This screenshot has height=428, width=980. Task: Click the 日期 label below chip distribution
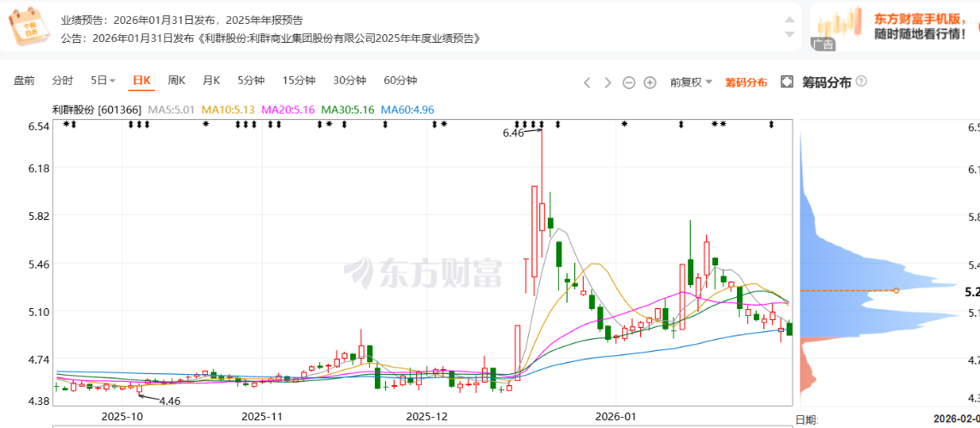tap(806, 420)
